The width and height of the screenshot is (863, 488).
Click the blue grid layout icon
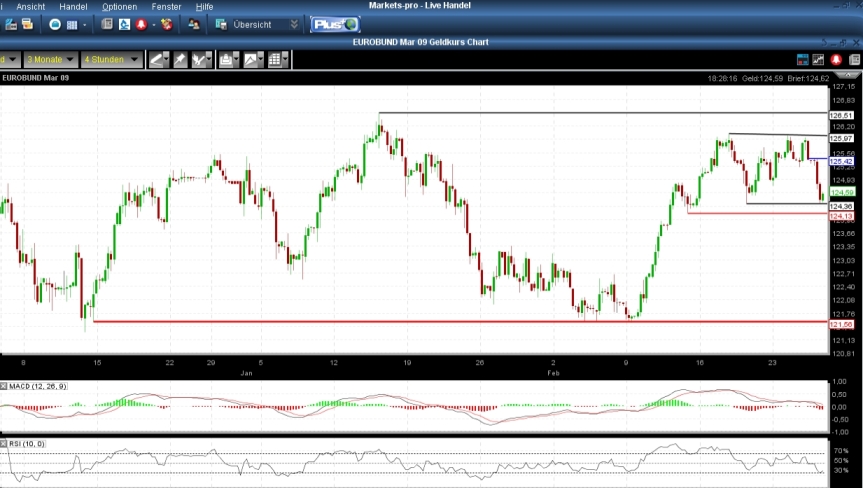tap(72, 25)
